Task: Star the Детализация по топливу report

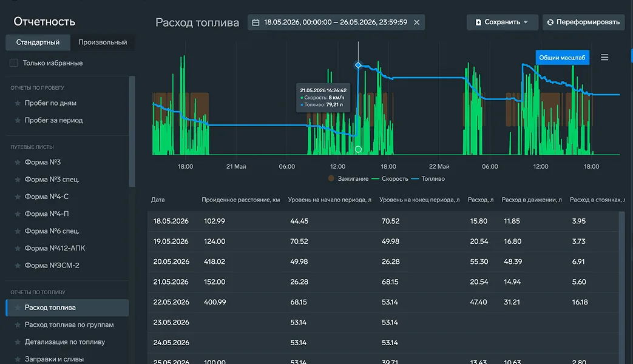Action: 18,342
